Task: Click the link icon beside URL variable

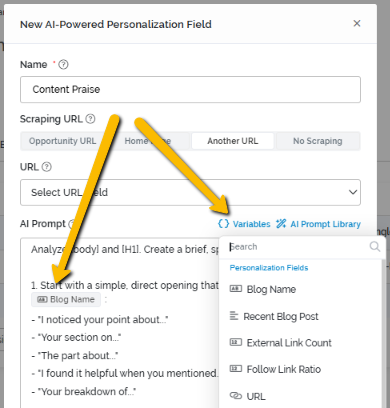Action: click(236, 396)
